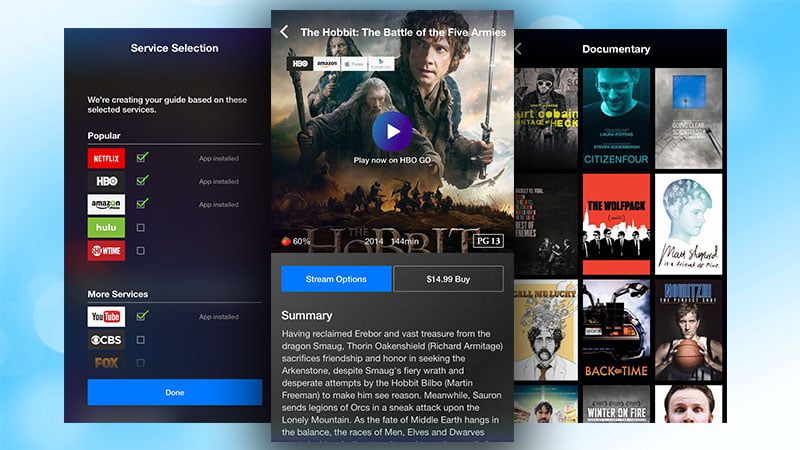Enable the FOX service checkbox
Screen dimensions: 800x450
(x=140, y=363)
